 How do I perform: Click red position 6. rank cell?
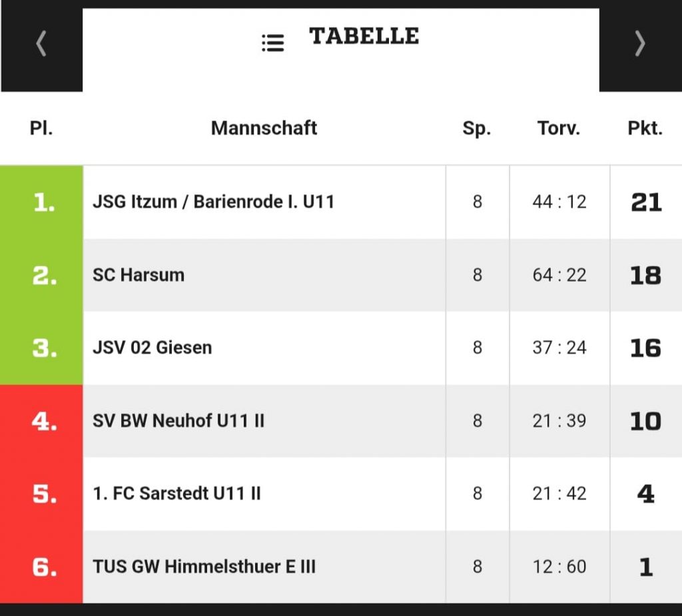click(43, 567)
